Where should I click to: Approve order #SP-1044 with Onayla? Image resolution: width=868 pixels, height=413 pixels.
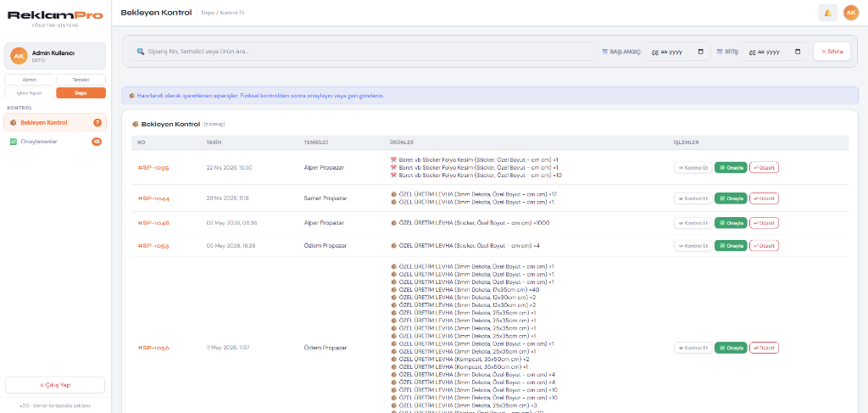[x=731, y=198]
